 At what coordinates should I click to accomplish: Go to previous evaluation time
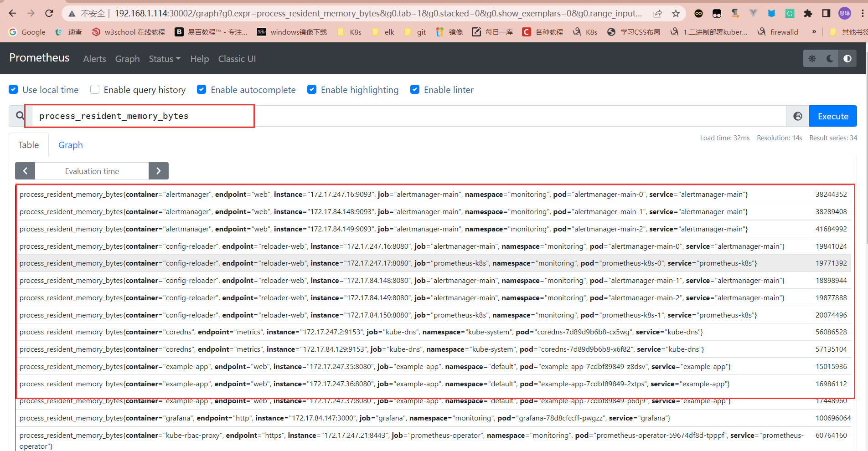[x=25, y=171]
